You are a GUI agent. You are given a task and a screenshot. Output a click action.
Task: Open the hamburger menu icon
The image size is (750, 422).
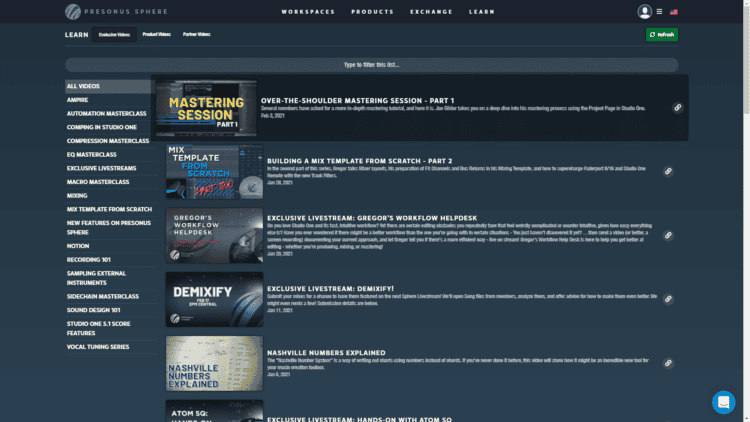click(659, 11)
